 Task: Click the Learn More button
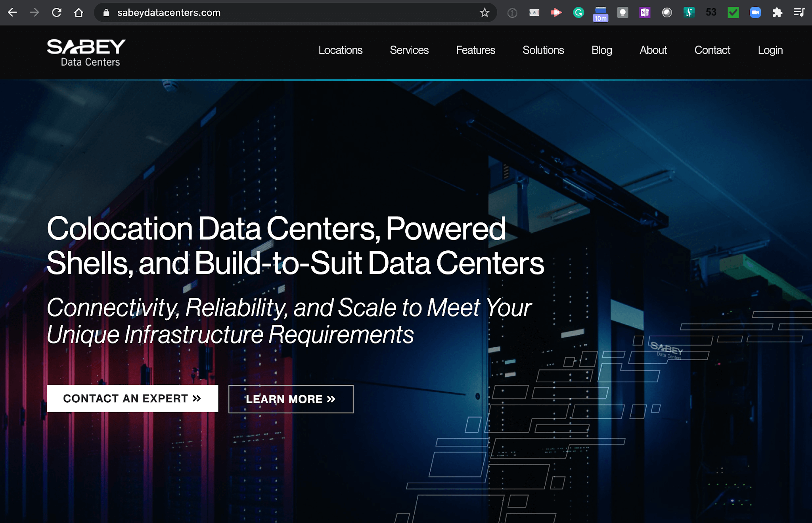[291, 399]
